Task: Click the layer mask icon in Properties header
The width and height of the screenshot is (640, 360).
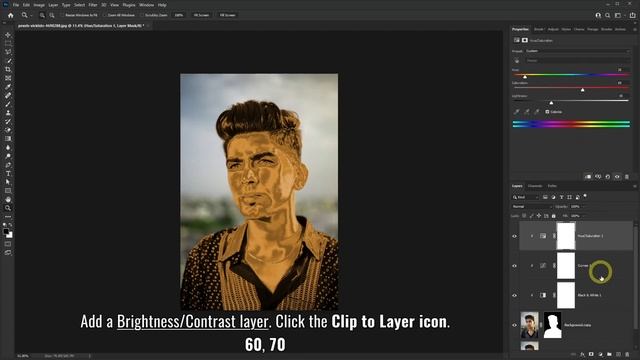Action: point(525,40)
